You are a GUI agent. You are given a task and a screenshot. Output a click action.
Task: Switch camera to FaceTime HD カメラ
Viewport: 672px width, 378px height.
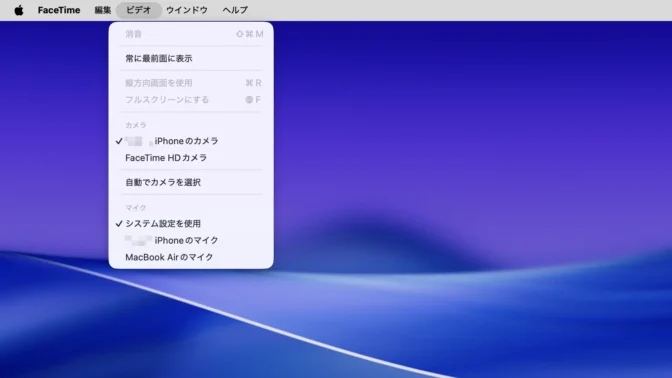pos(191,158)
